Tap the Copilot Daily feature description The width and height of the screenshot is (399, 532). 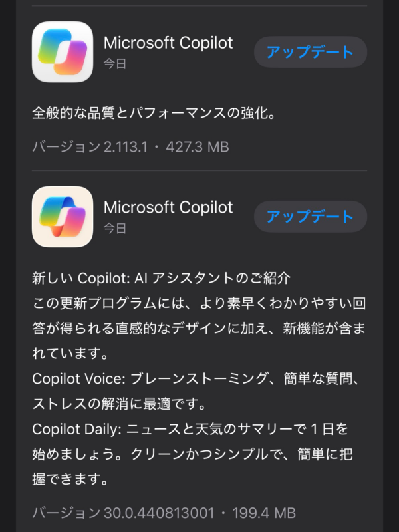tap(192, 454)
